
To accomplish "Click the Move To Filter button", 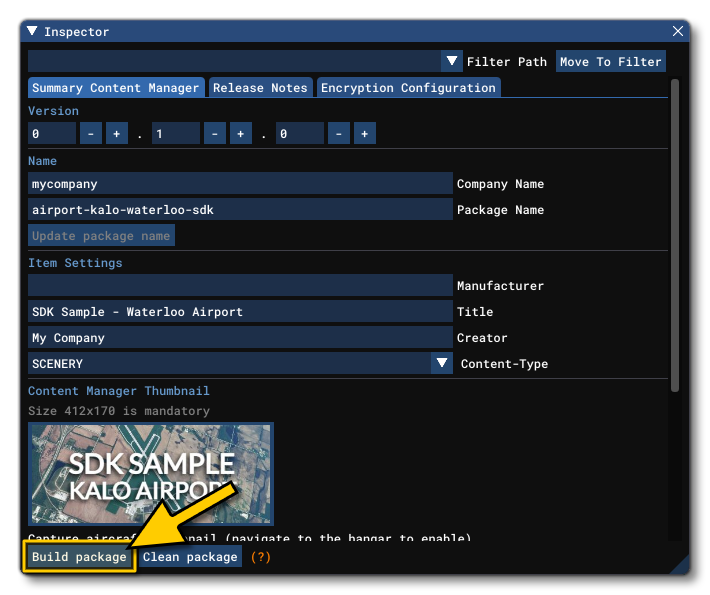I will point(610,62).
